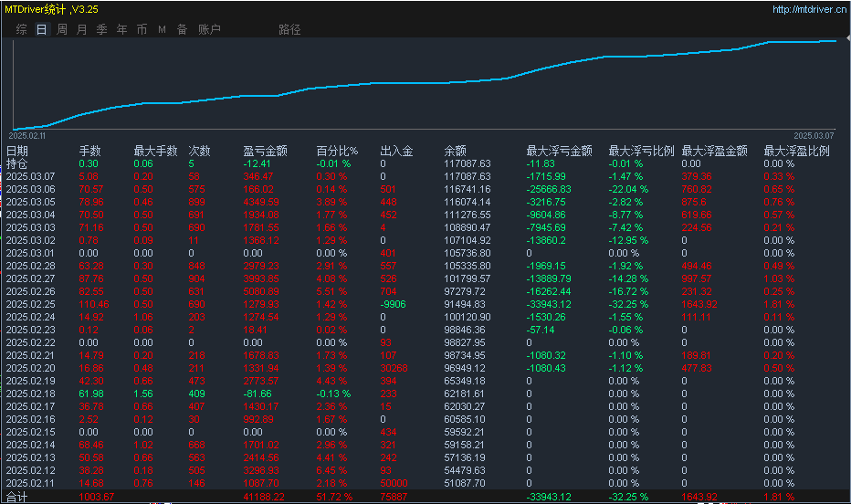Switch to the 季 quarterly tab
The height and width of the screenshot is (504, 851).
coord(102,29)
